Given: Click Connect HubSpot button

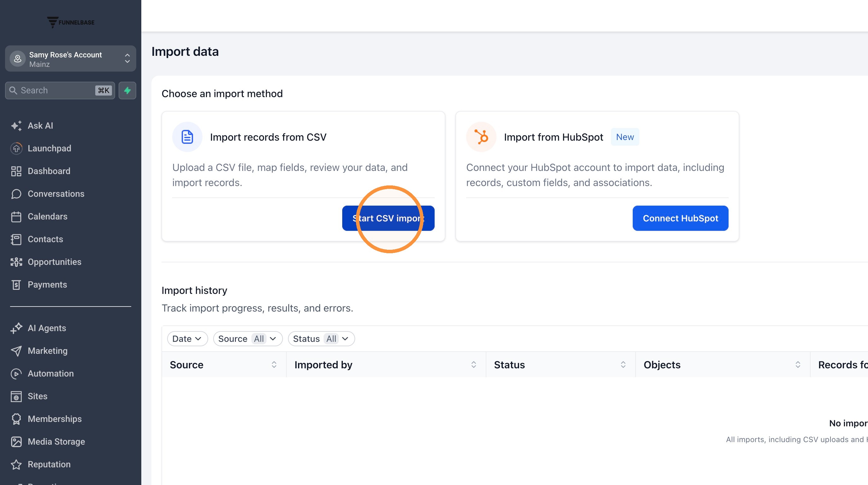Looking at the screenshot, I should tap(680, 218).
